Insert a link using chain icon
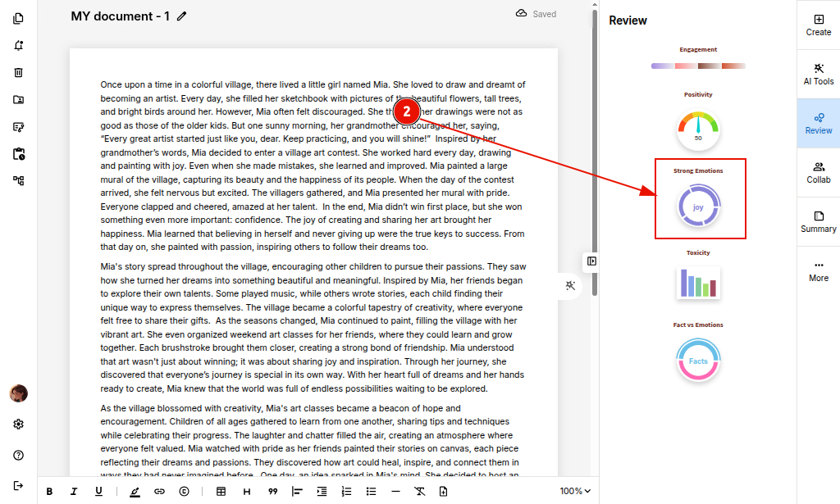Image resolution: width=840 pixels, height=504 pixels. pyautogui.click(x=159, y=492)
